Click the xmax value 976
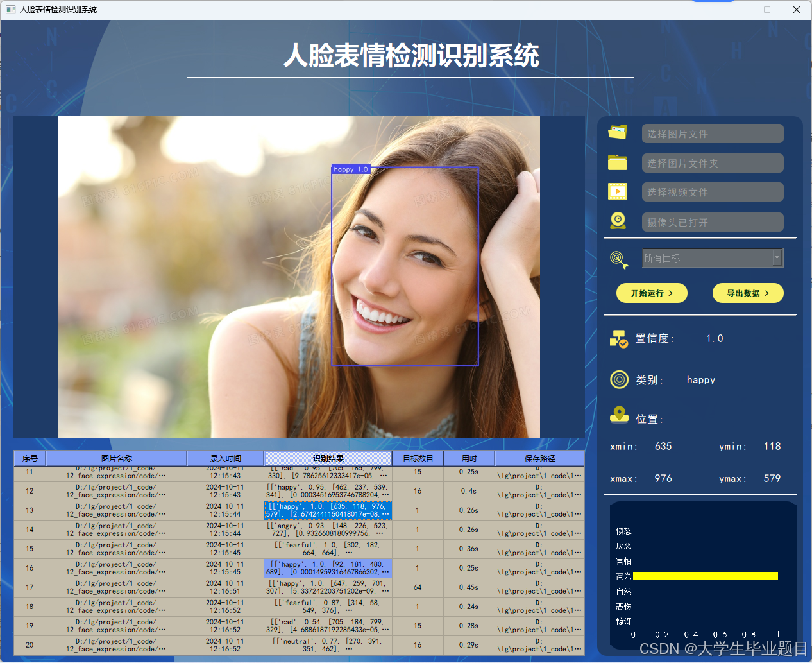The height and width of the screenshot is (663, 812). coord(663,478)
